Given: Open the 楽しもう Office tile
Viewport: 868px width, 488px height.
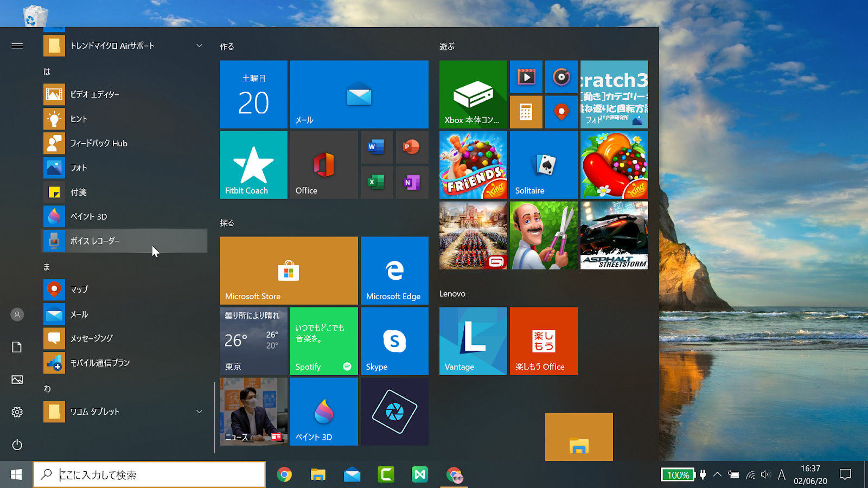Looking at the screenshot, I should 544,341.
